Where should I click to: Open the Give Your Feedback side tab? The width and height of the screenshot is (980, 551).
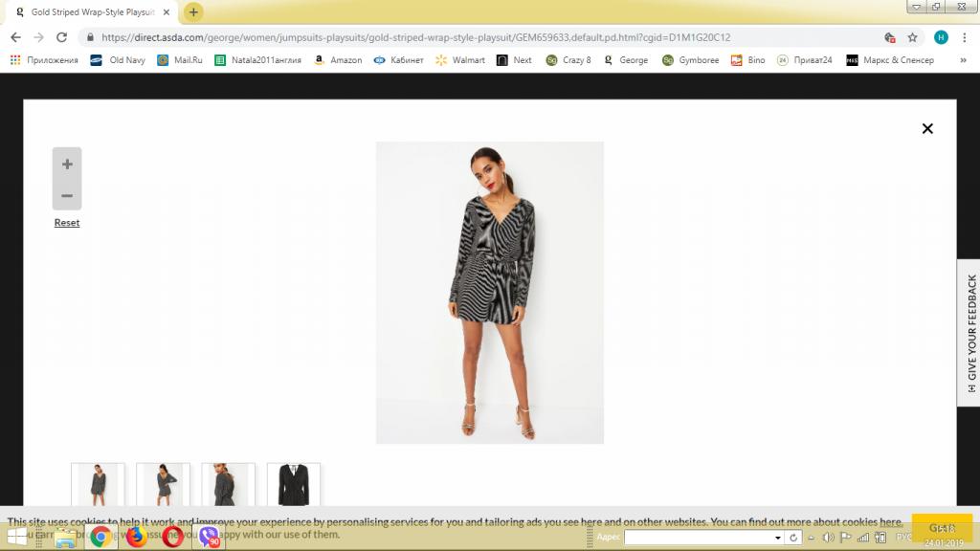[969, 333]
